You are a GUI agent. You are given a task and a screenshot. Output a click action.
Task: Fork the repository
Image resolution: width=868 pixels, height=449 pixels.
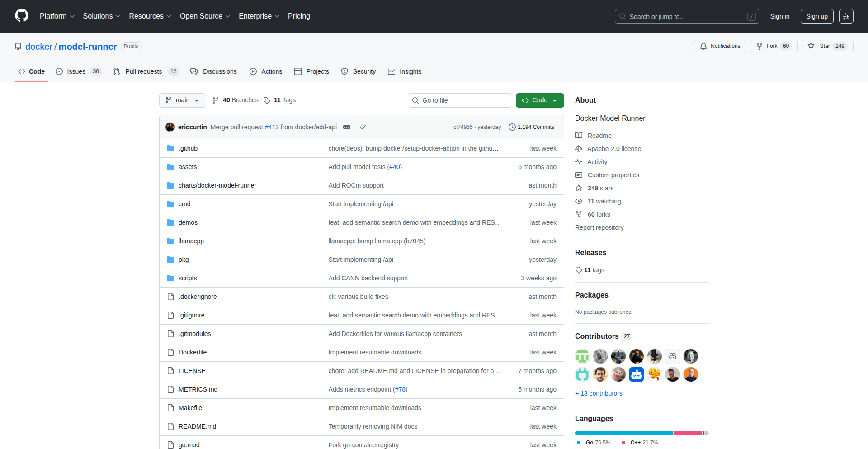coord(773,46)
